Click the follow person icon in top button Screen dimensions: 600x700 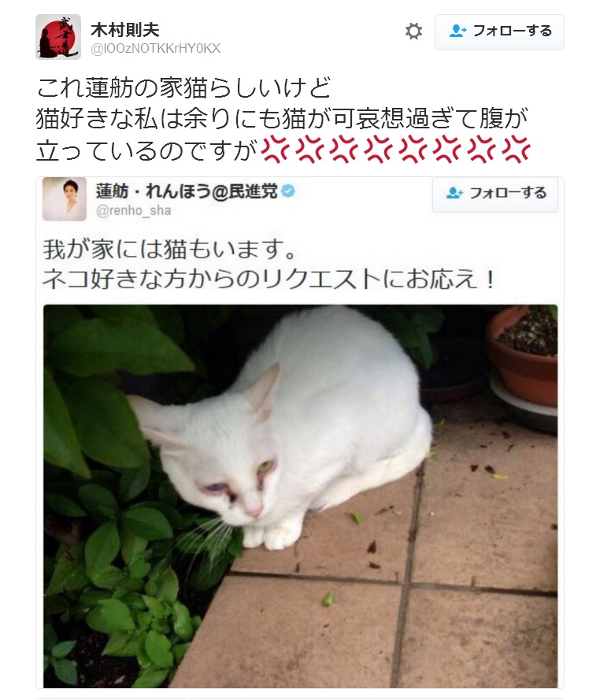[457, 31]
